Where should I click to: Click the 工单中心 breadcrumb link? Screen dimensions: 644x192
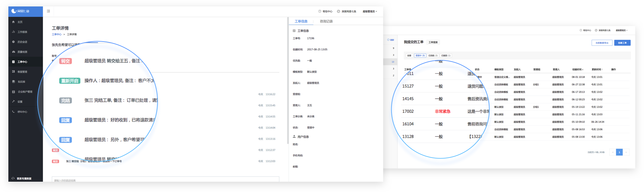[x=57, y=34]
